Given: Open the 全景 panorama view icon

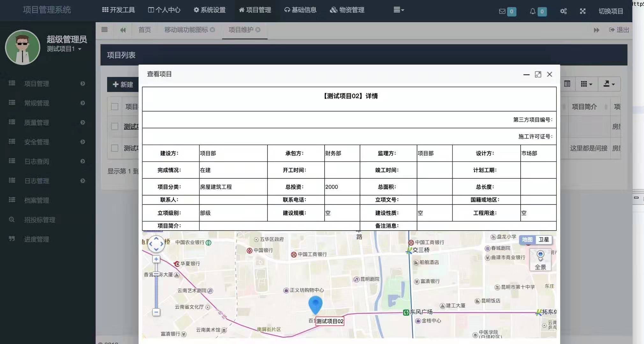Looking at the screenshot, I should pos(540,260).
